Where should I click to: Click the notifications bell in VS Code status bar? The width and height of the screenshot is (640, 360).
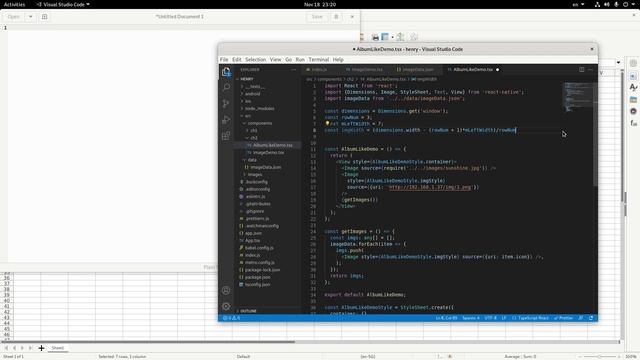click(x=591, y=318)
